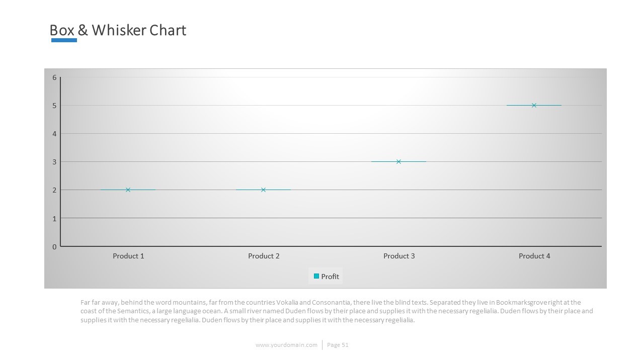Open the www.yourdomain.com footer link

(x=286, y=345)
